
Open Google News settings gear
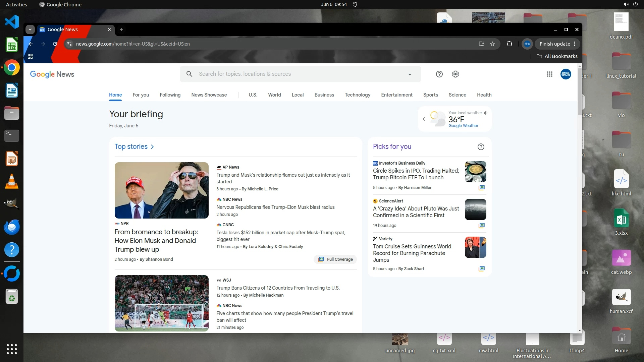pyautogui.click(x=455, y=74)
